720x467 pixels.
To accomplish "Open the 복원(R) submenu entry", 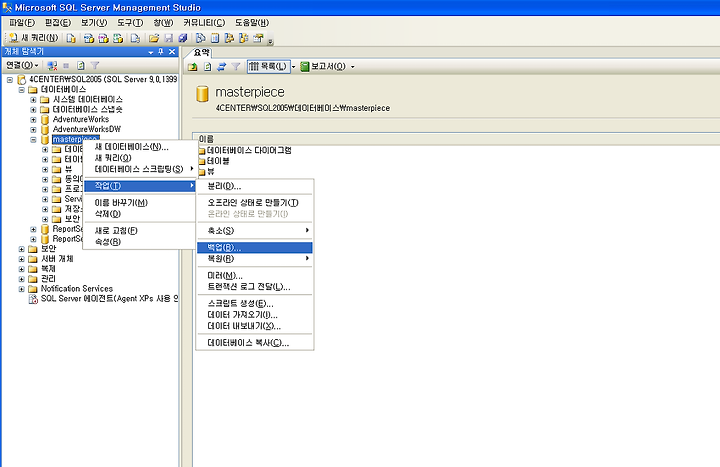I will coord(254,259).
